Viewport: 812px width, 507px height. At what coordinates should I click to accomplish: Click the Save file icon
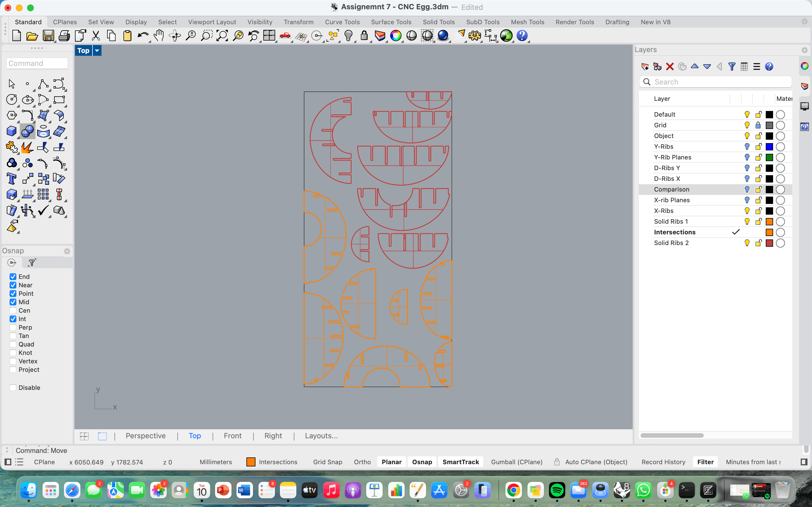point(48,35)
